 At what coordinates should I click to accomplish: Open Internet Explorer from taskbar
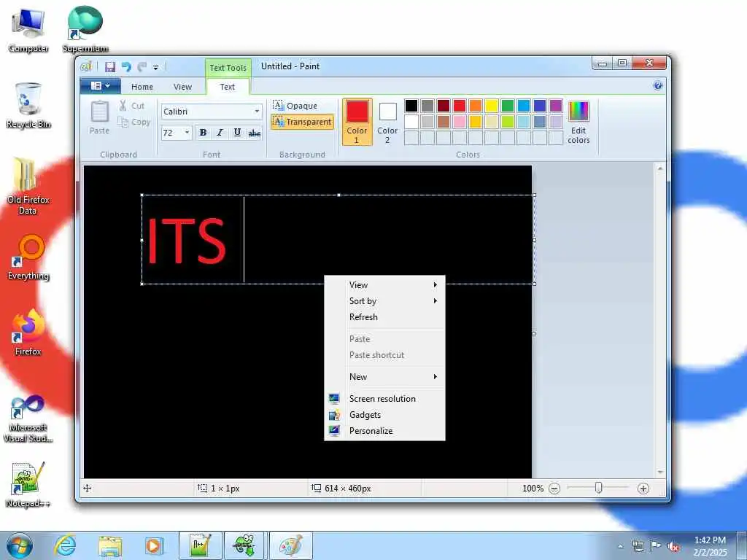(65, 545)
